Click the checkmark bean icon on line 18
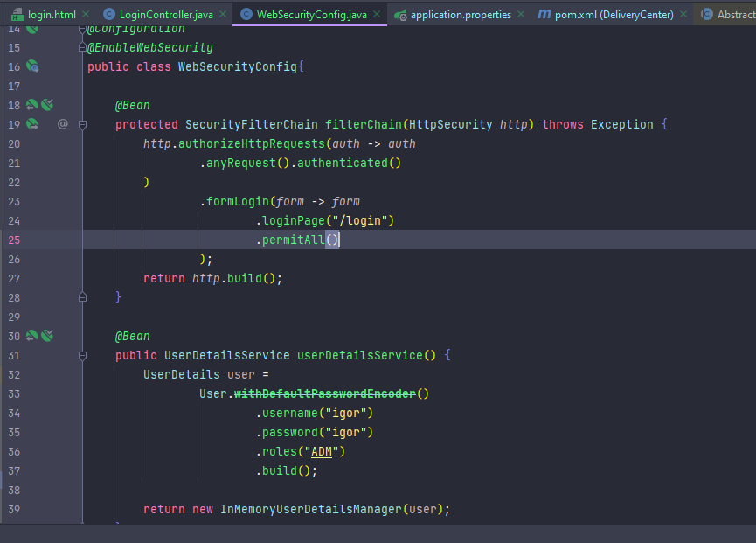756x543 pixels. point(47,105)
